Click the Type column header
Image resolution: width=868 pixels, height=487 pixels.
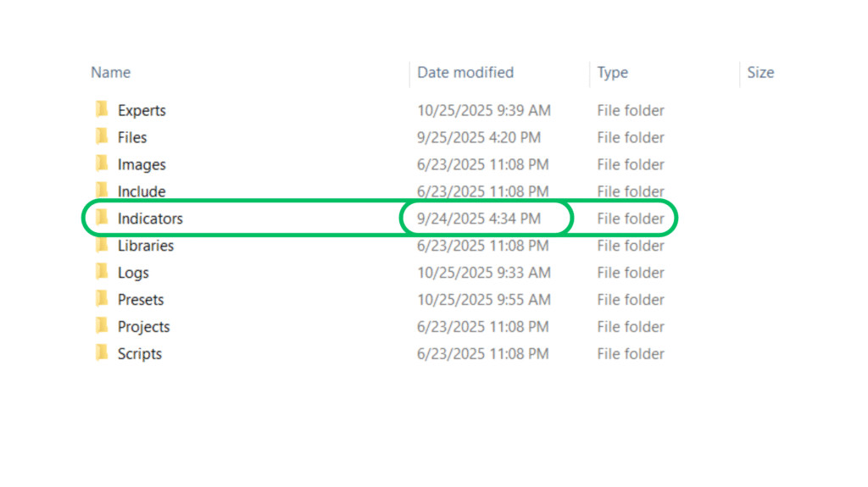[612, 73]
